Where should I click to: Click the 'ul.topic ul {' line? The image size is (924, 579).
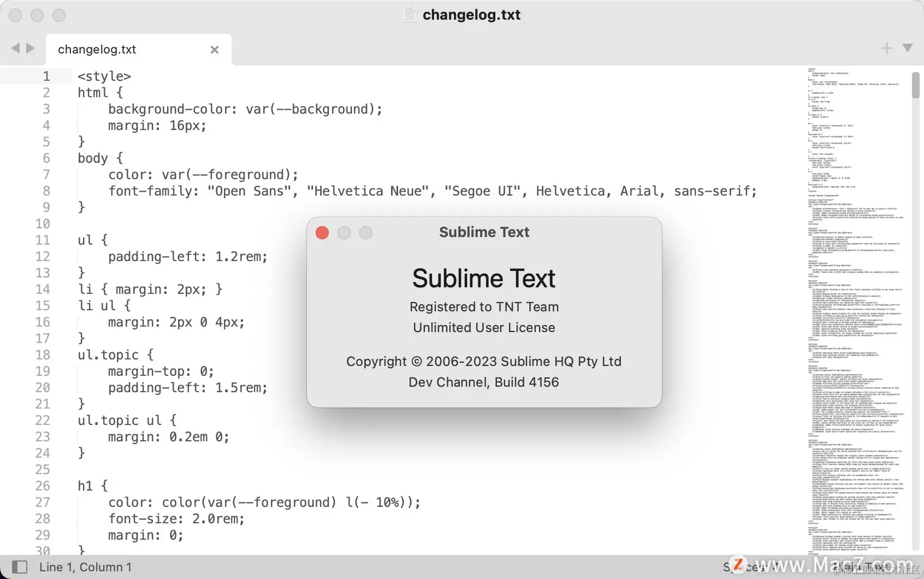(127, 421)
